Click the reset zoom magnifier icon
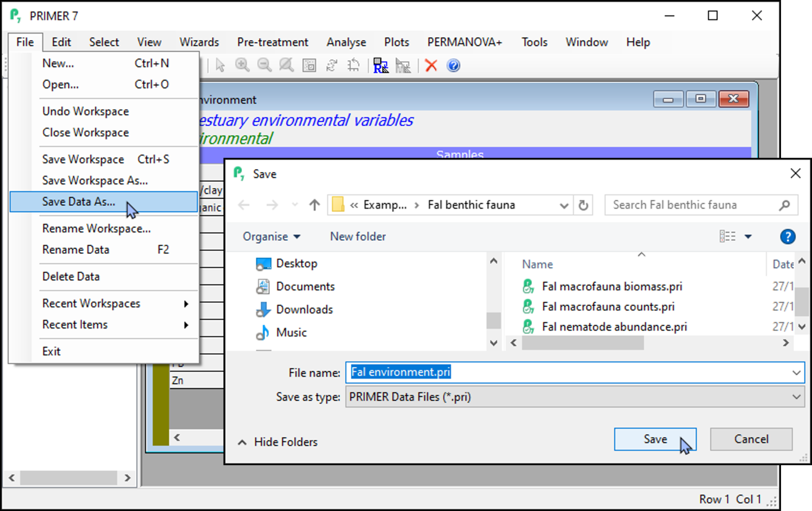Viewport: 812px width, 511px height. point(287,65)
